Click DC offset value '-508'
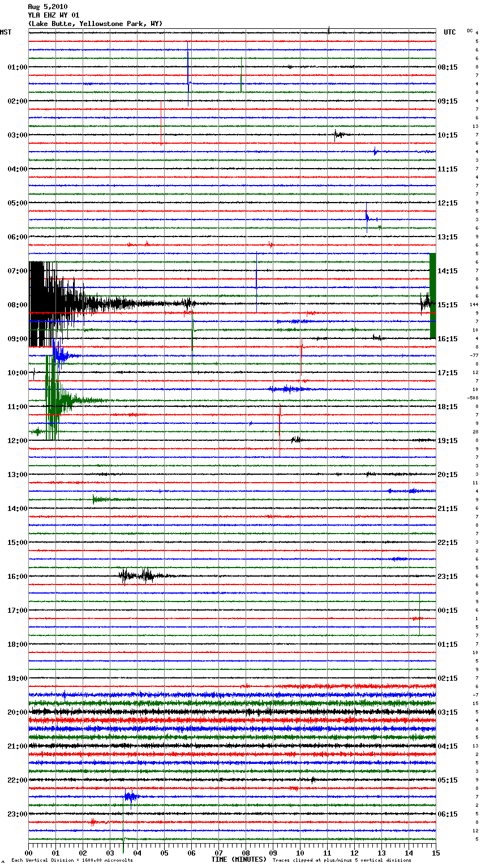 [473, 398]
